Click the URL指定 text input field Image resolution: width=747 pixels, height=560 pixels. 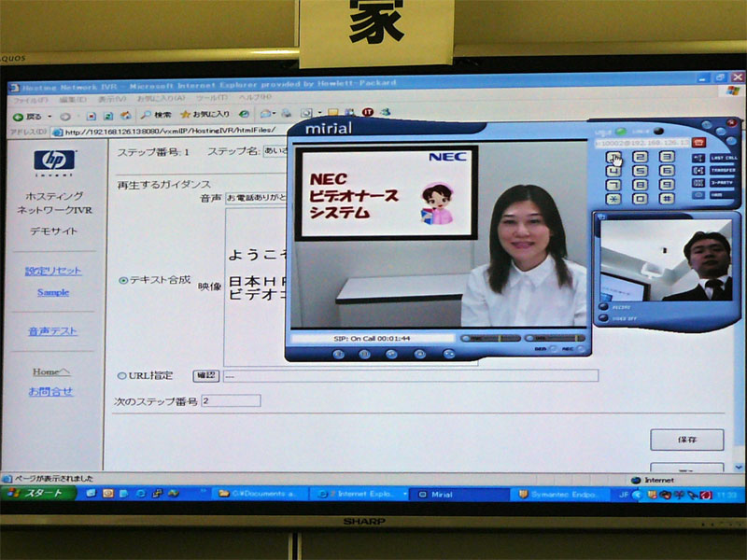pyautogui.click(x=411, y=376)
